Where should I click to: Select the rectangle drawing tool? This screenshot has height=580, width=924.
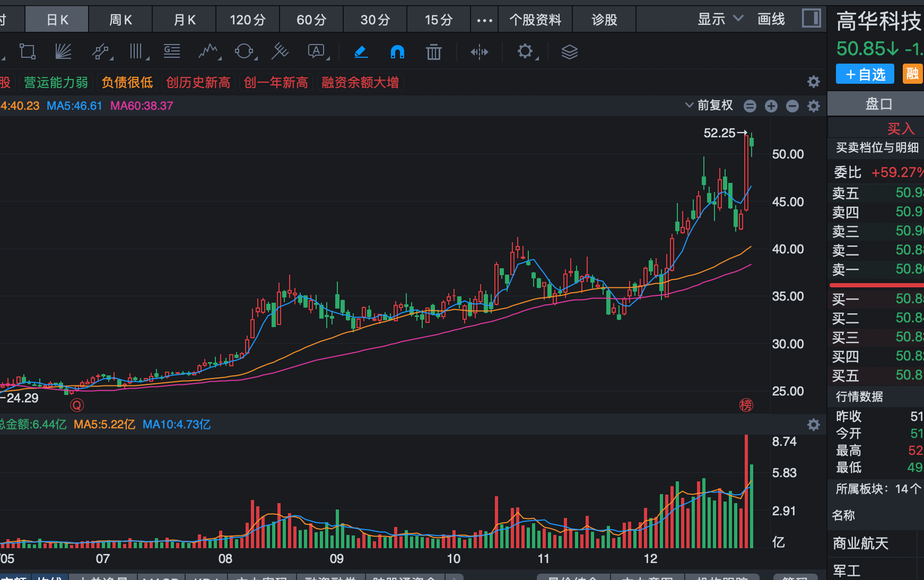tap(27, 51)
